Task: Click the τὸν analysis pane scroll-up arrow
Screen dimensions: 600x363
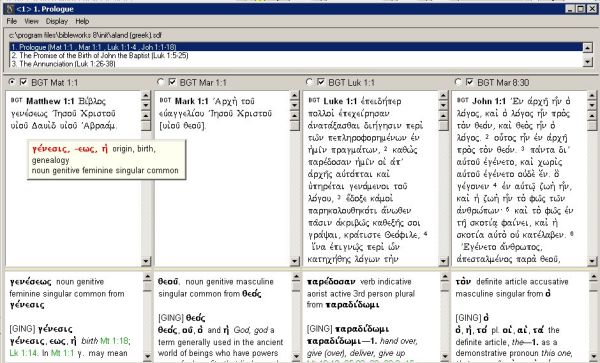Action: click(593, 277)
